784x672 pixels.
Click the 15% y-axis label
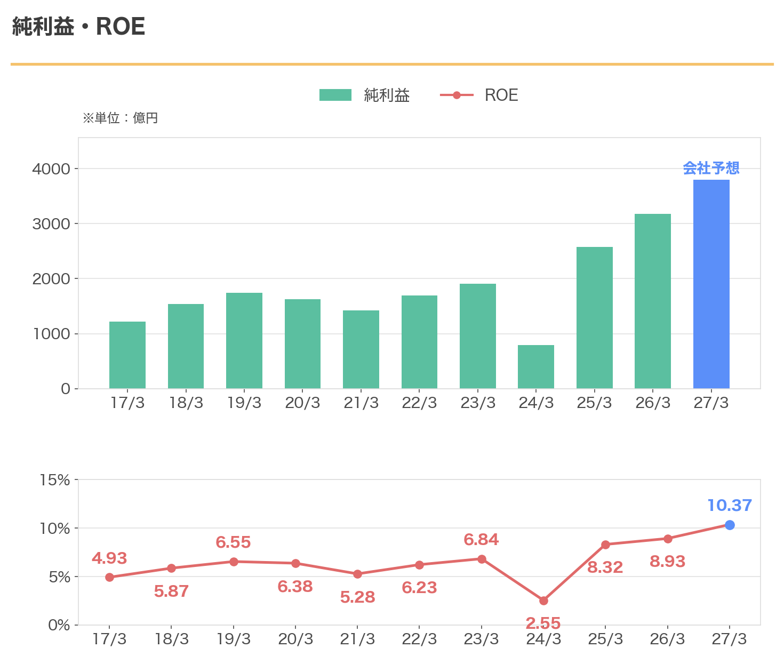tap(55, 480)
